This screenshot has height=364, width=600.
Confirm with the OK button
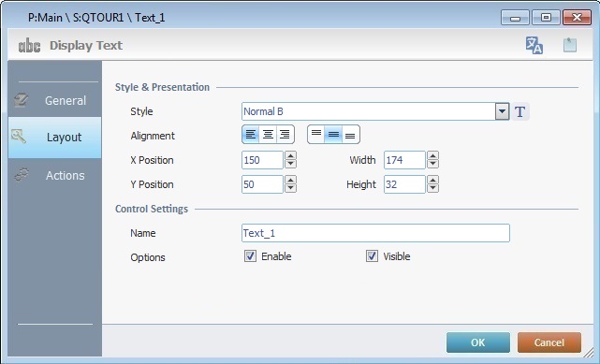point(478,342)
